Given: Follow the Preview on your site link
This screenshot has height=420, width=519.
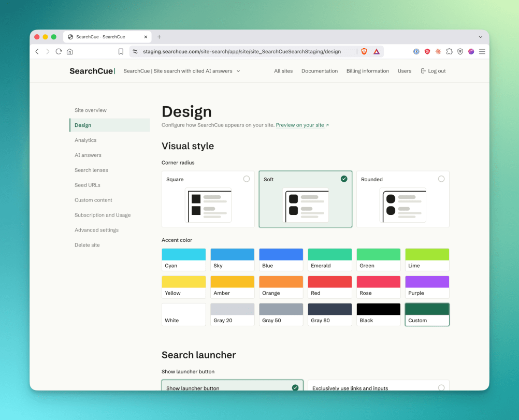Looking at the screenshot, I should point(302,125).
